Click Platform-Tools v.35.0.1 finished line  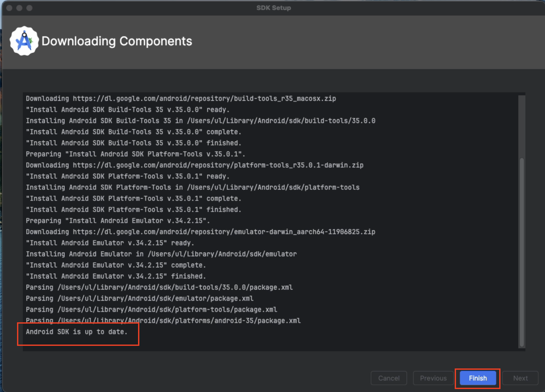133,210
